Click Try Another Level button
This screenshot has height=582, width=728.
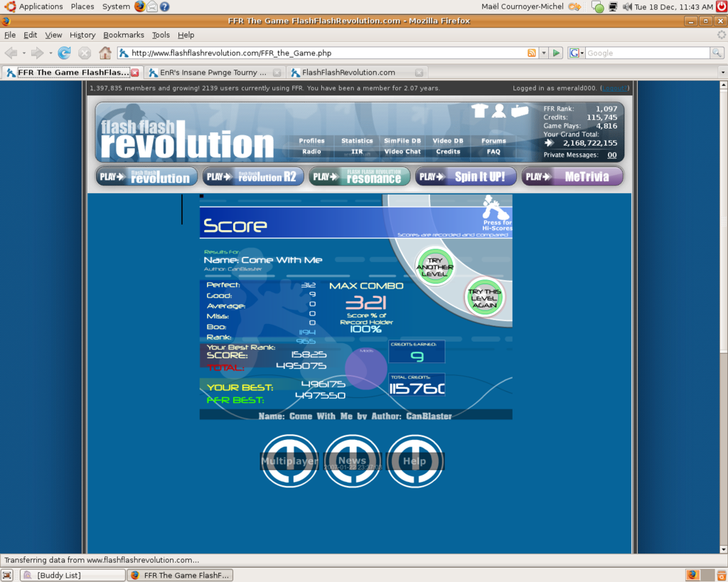pos(434,266)
